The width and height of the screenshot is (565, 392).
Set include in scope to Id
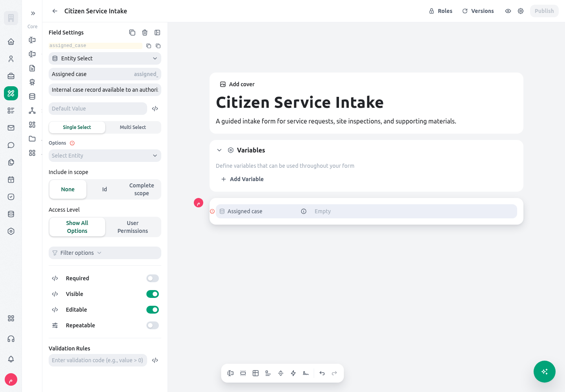click(x=104, y=189)
